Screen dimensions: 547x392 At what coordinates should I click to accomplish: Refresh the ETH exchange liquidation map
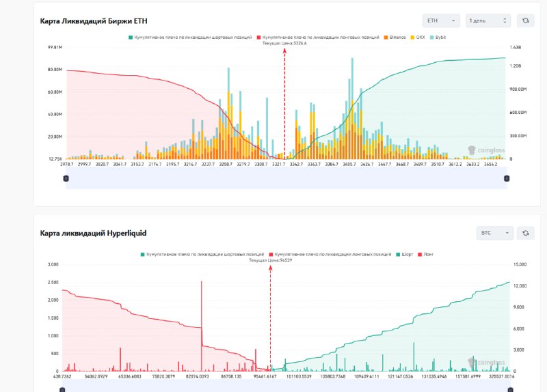[525, 21]
